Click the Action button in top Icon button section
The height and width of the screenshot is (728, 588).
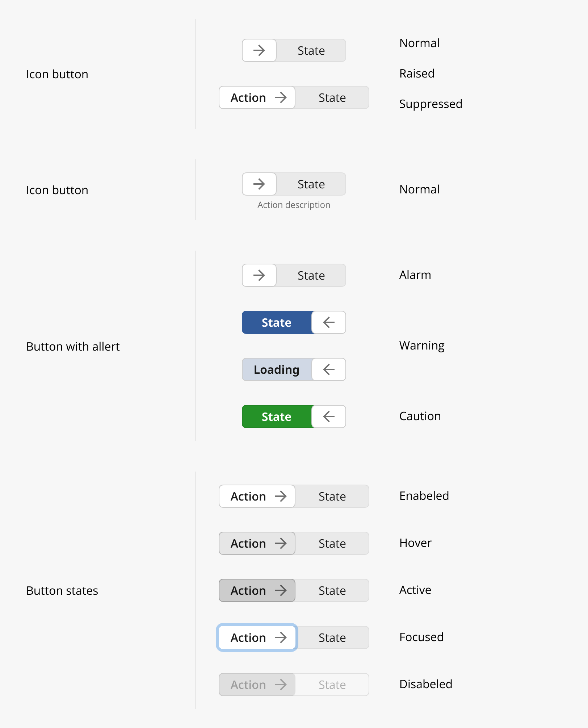pyautogui.click(x=257, y=97)
